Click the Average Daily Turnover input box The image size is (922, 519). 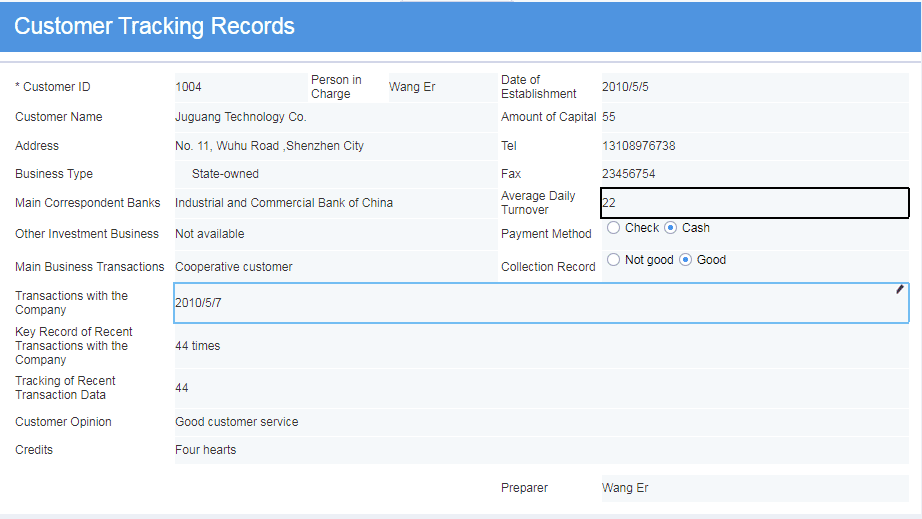(755, 203)
